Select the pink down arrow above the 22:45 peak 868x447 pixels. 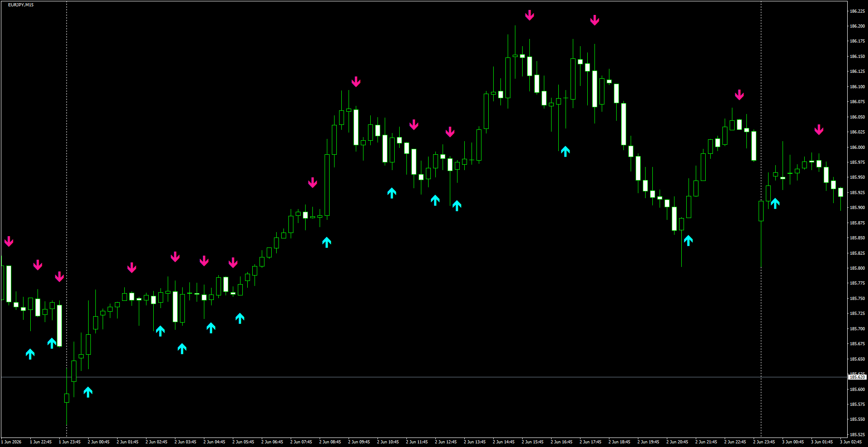[739, 95]
